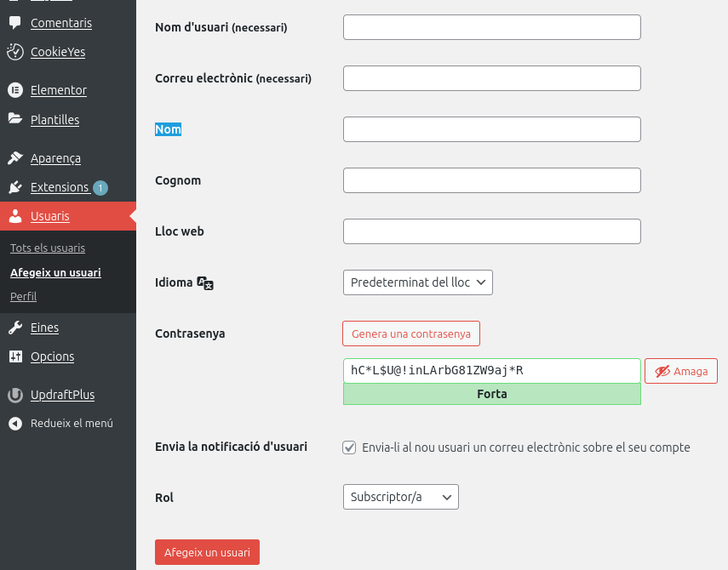Open the Idioma language dropdown

point(417,282)
